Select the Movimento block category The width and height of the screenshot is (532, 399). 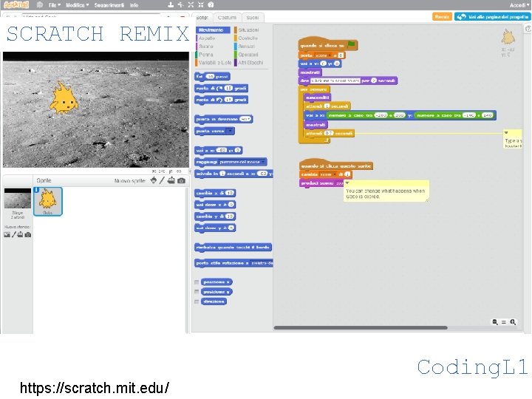[213, 30]
